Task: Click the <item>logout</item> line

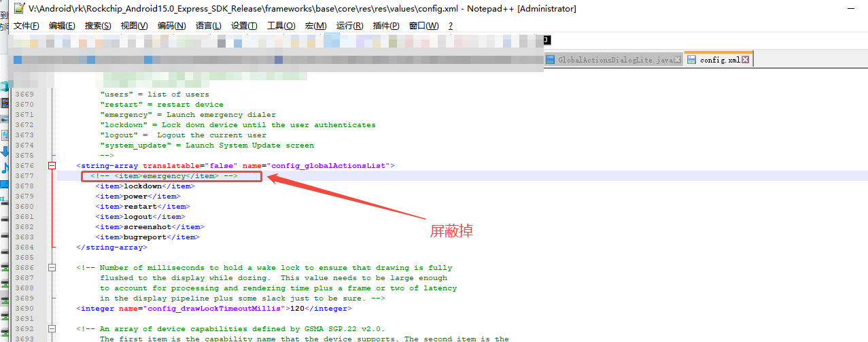Action: 140,217
